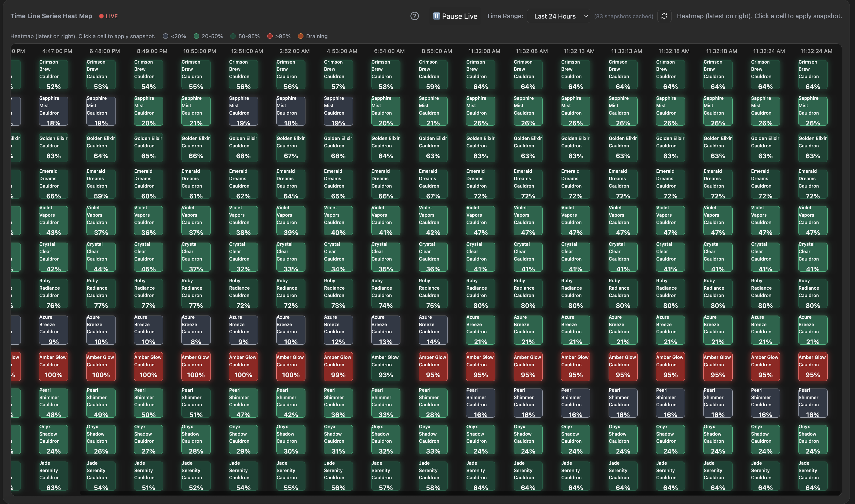Click the red ≥95% legend dot

click(x=270, y=36)
